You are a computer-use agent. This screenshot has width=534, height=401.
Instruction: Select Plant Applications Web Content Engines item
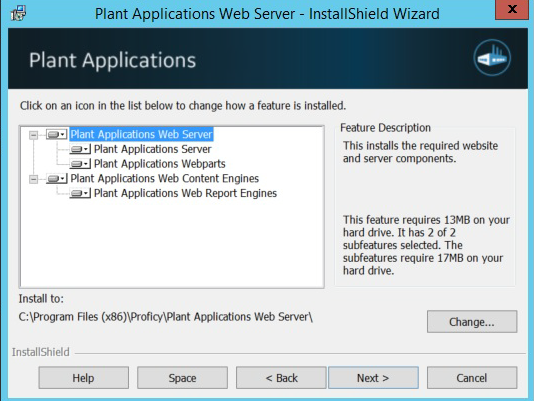pyautogui.click(x=164, y=178)
